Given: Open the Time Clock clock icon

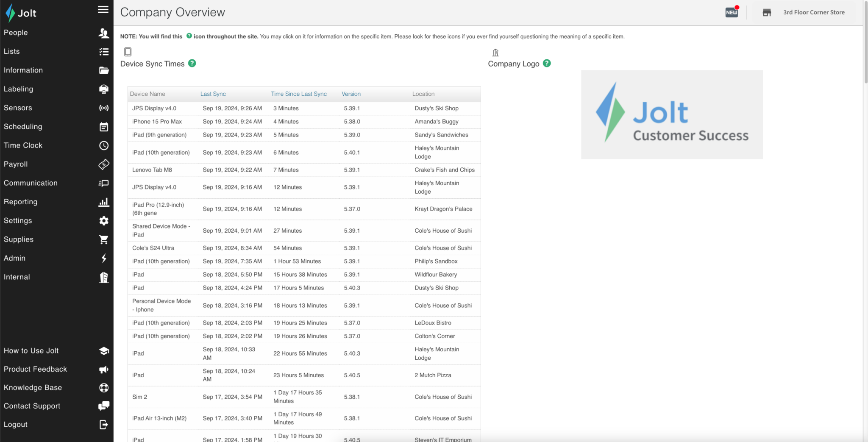Looking at the screenshot, I should [104, 145].
